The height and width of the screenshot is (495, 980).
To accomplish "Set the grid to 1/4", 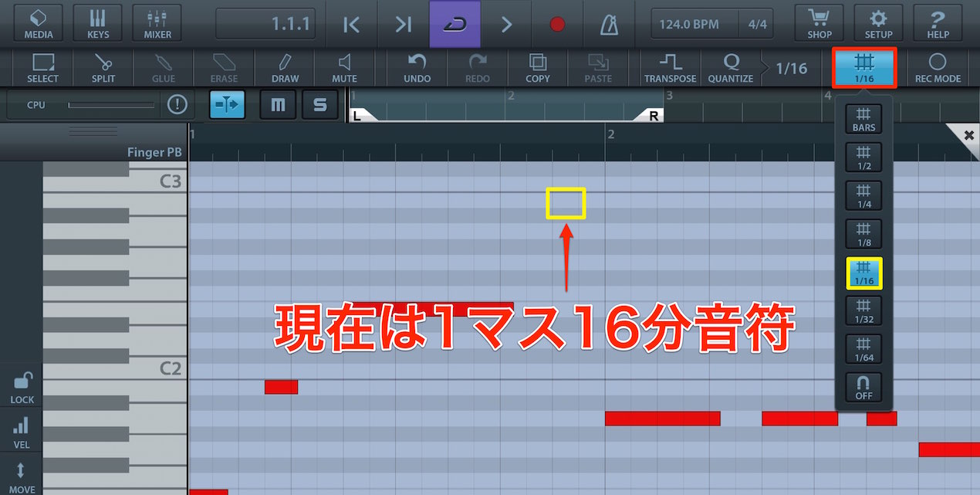I will (x=864, y=195).
